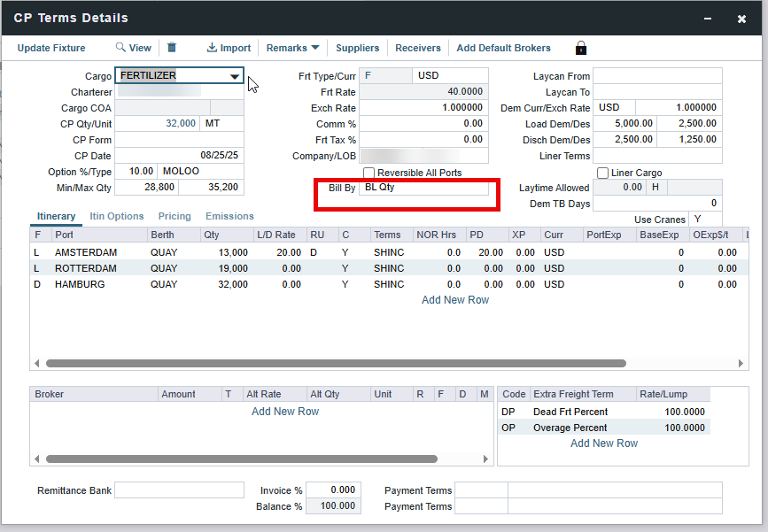Click left scroll arrow of Itinerary grid
Viewport: 768px width, 532px height.
click(37, 363)
